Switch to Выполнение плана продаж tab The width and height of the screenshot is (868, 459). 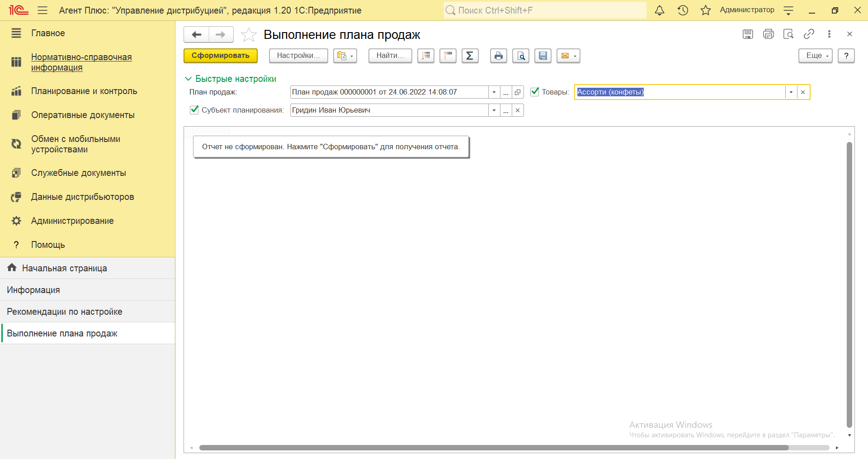pyautogui.click(x=88, y=333)
